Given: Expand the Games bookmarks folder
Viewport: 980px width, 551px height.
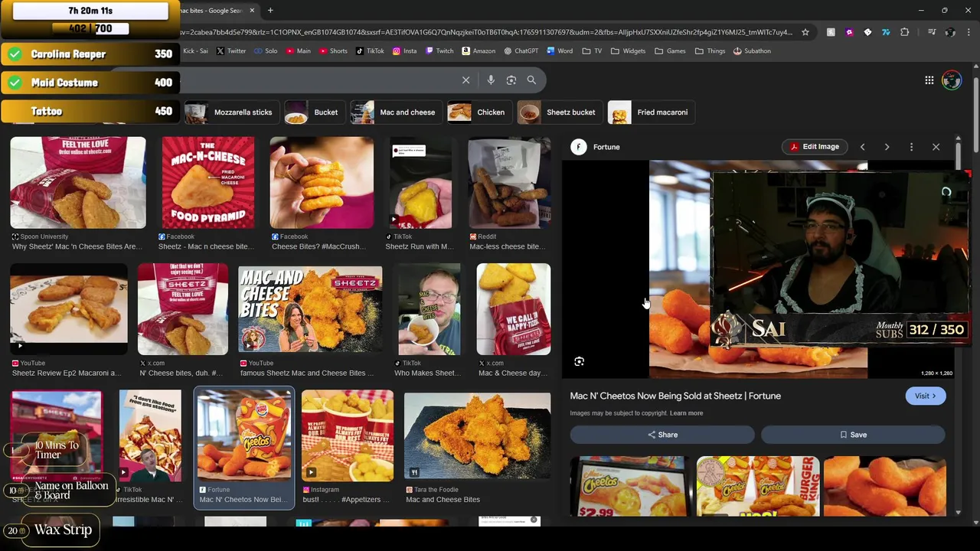Looking at the screenshot, I should tap(670, 51).
